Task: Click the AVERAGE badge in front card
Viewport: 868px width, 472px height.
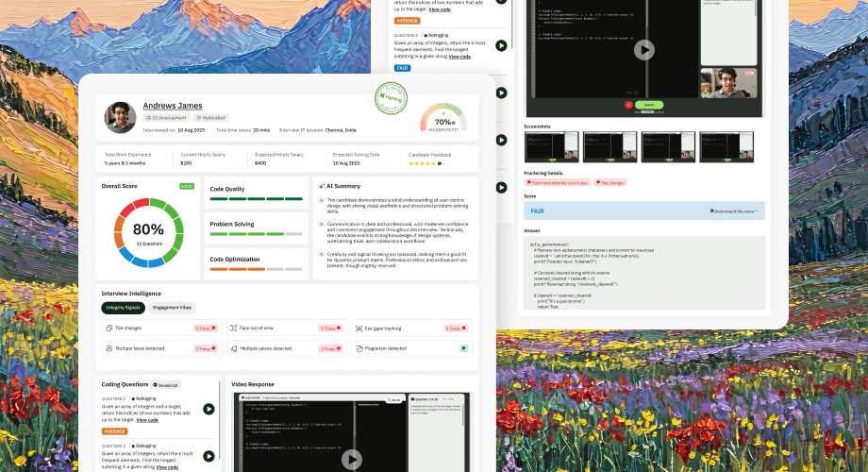Action: [x=114, y=431]
